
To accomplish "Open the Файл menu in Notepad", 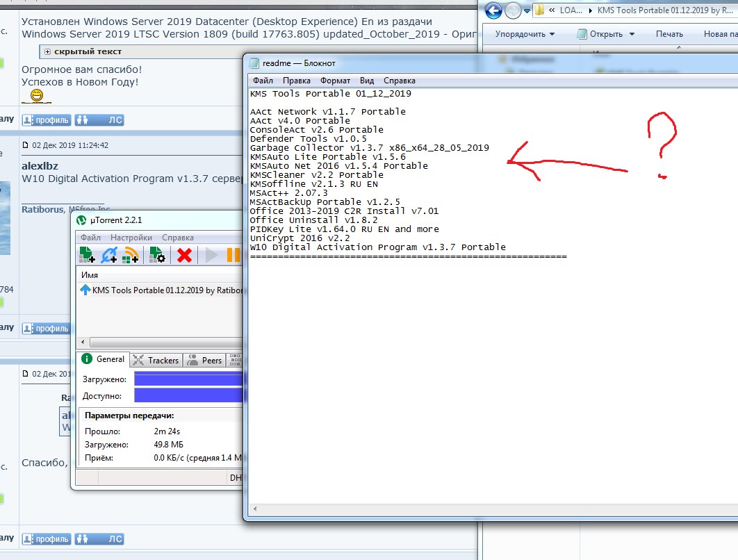I will 263,81.
